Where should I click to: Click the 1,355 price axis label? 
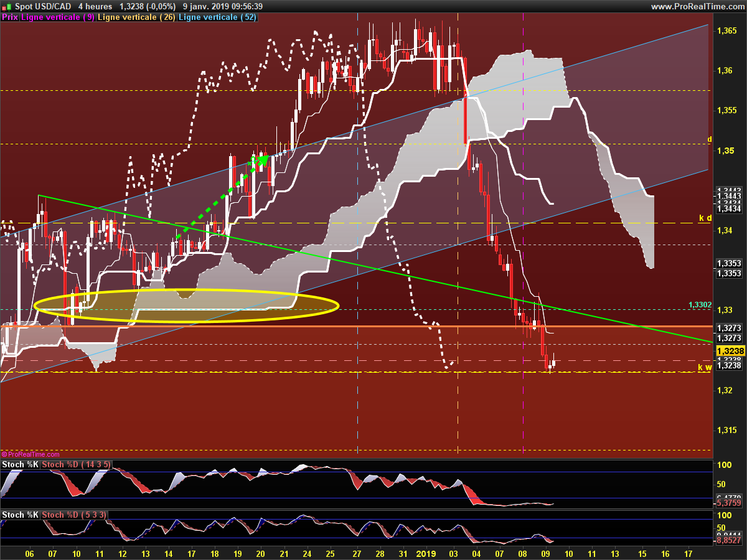pos(727,110)
